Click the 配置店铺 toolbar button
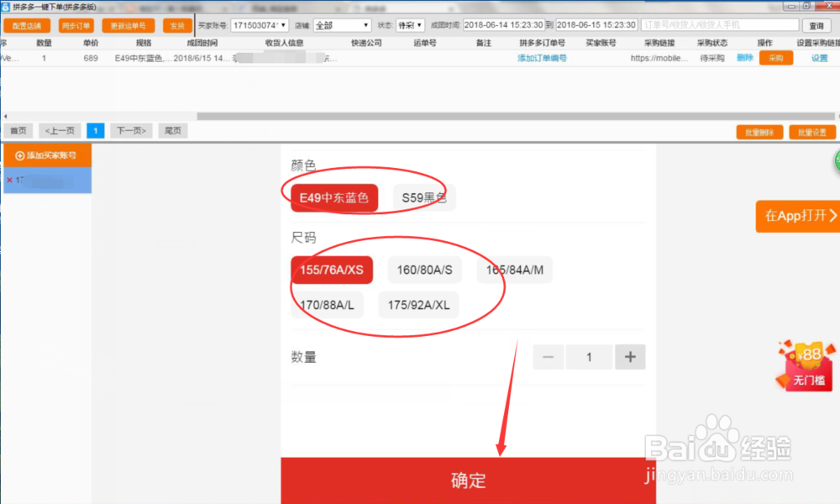Screen dimensions: 840x504 (27, 25)
